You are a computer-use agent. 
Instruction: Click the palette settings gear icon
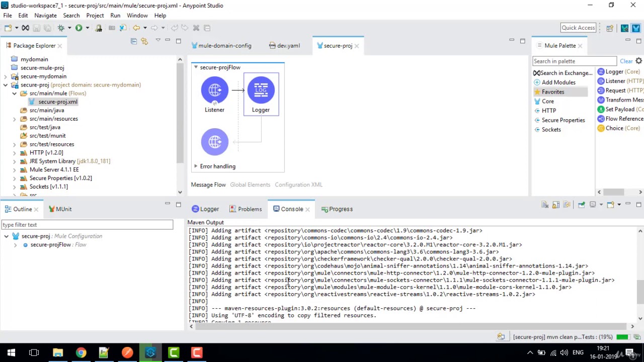click(638, 61)
